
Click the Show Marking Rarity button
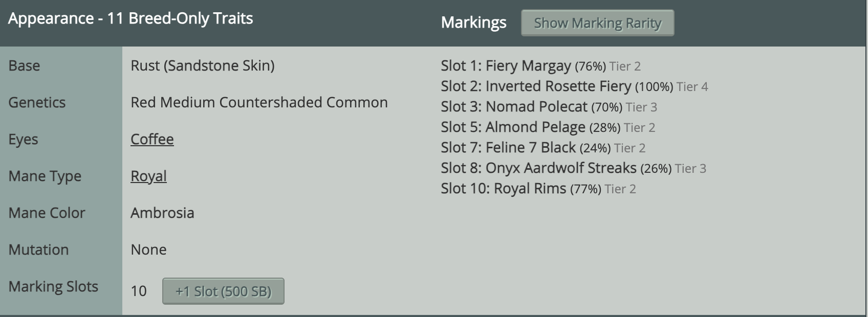coord(597,23)
